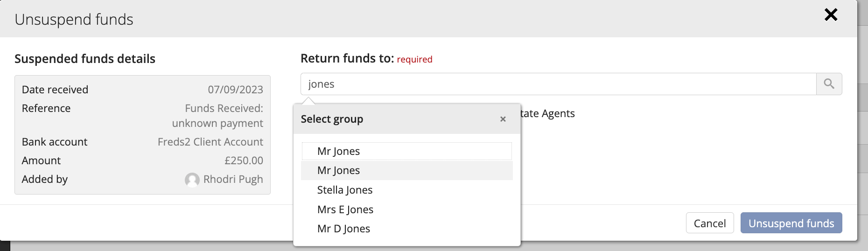Close the Unsuspend funds dialog with X
The height and width of the screenshot is (251, 868).
click(831, 15)
